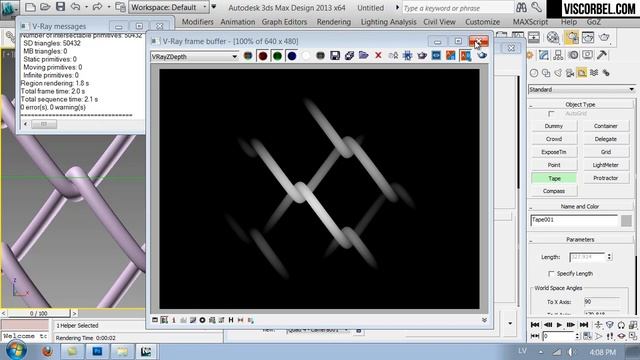The width and height of the screenshot is (640, 360).
Task: Clear image red X icon
Action: (378, 56)
